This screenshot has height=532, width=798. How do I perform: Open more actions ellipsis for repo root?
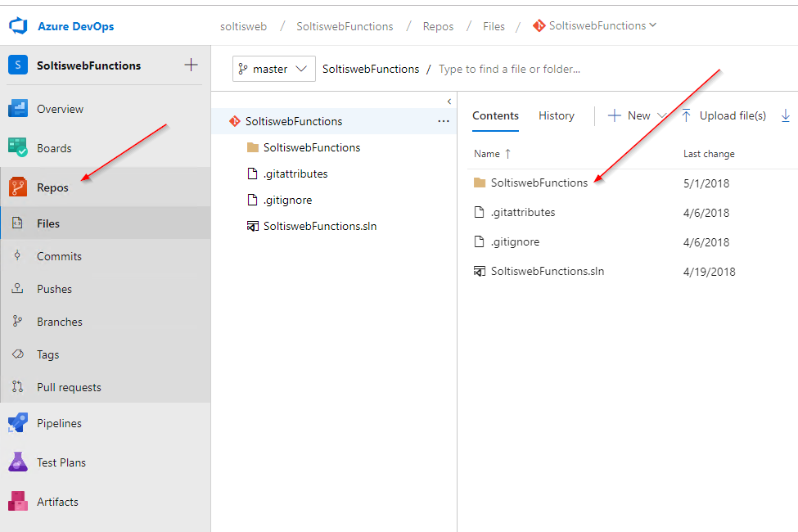[444, 121]
